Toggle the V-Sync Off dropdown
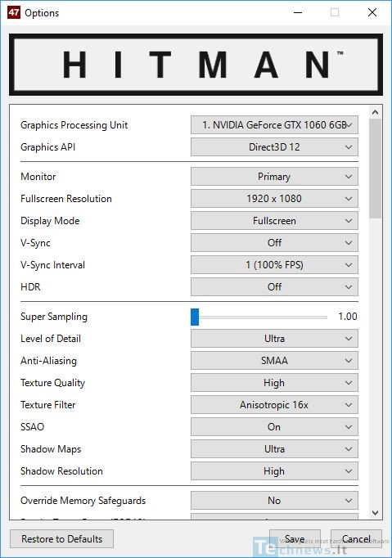Screen dimensions: 392x558 (274, 243)
